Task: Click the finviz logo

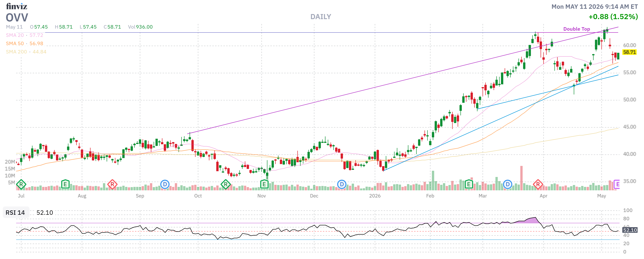Action: (17, 6)
